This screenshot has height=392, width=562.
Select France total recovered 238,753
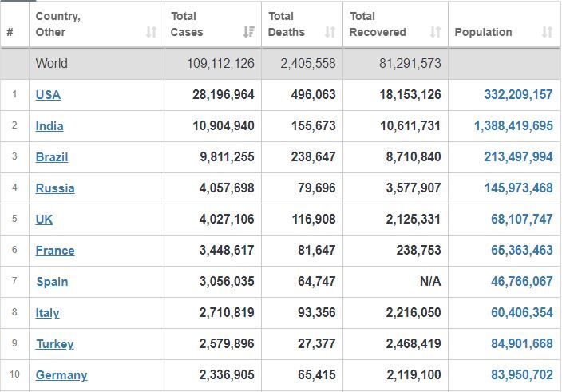[418, 250]
